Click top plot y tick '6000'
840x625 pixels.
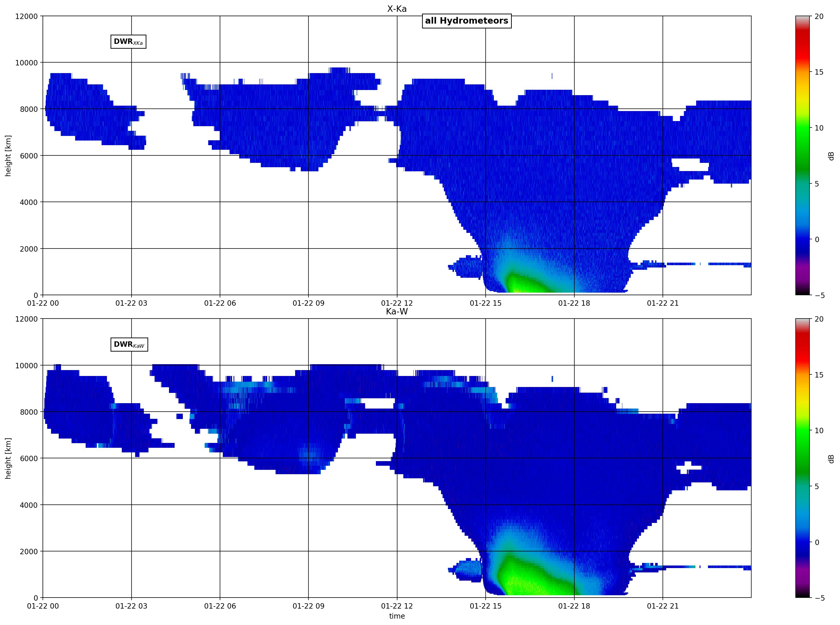pos(29,156)
